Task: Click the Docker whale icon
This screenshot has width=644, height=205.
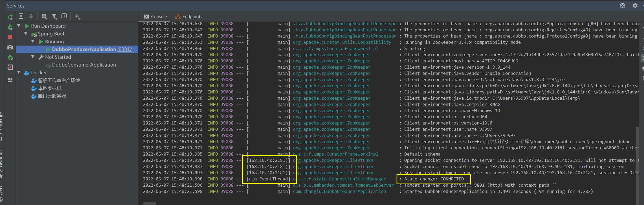Action: [x=27, y=73]
